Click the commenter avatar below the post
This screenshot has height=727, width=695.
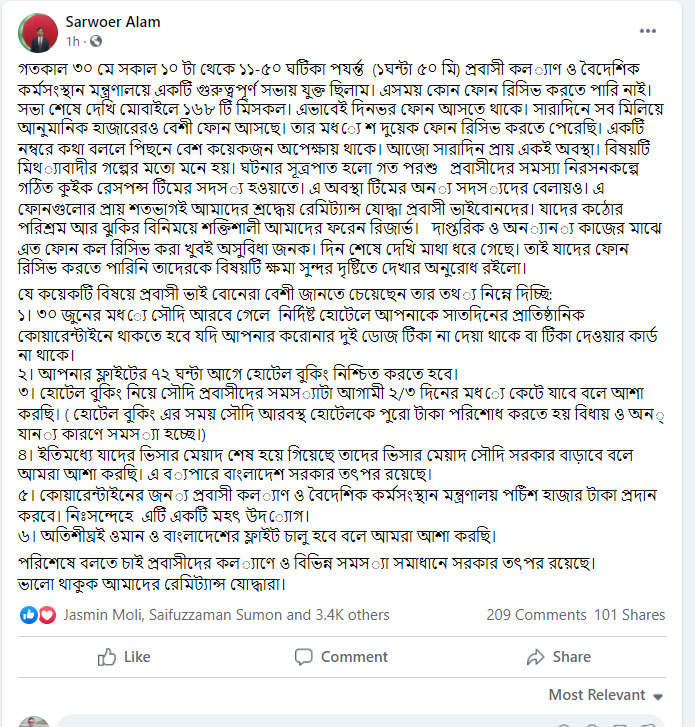34,721
